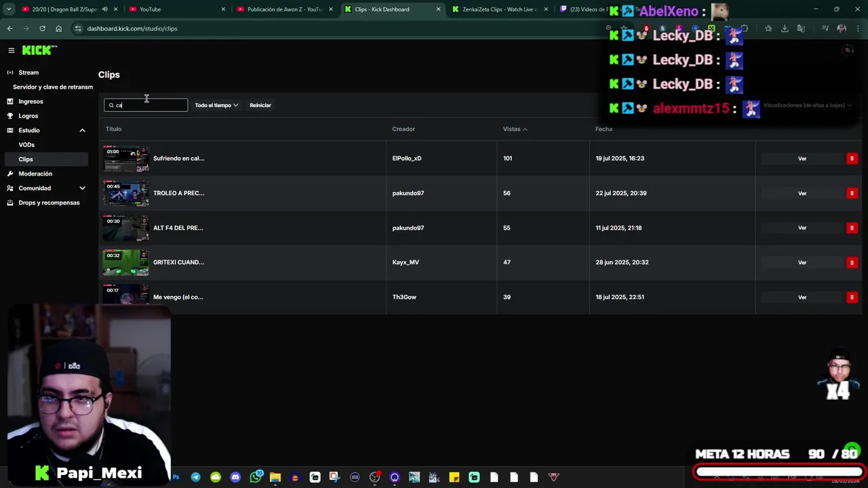The width and height of the screenshot is (868, 488).
Task: Open the 'TROLEO A PREC...' clip thumbnail
Action: pyautogui.click(x=125, y=193)
